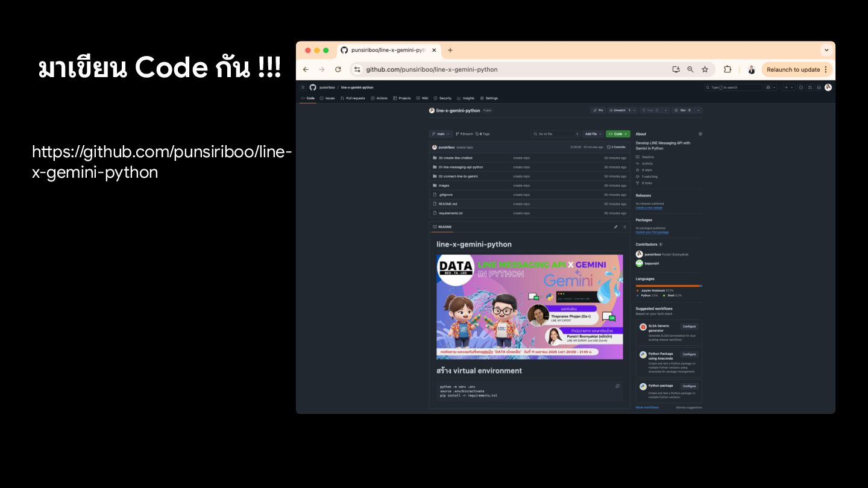This screenshot has height=488, width=868.
Task: Click the GitHub Octocat logo
Action: 313,87
